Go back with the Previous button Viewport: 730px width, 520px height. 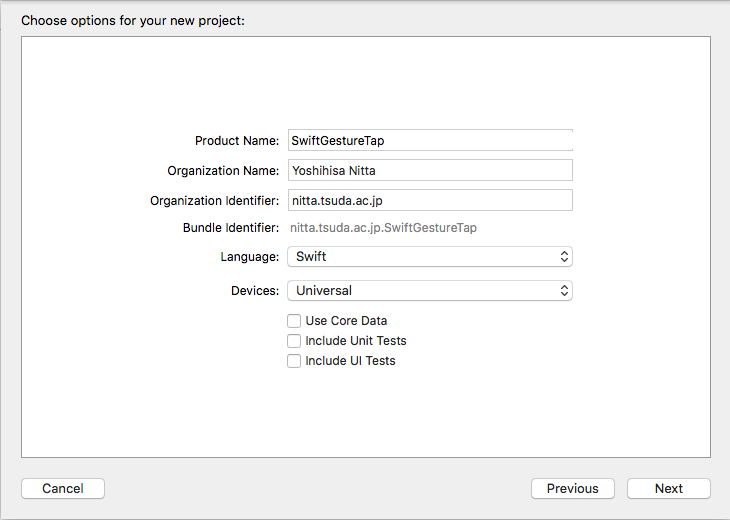(x=573, y=489)
